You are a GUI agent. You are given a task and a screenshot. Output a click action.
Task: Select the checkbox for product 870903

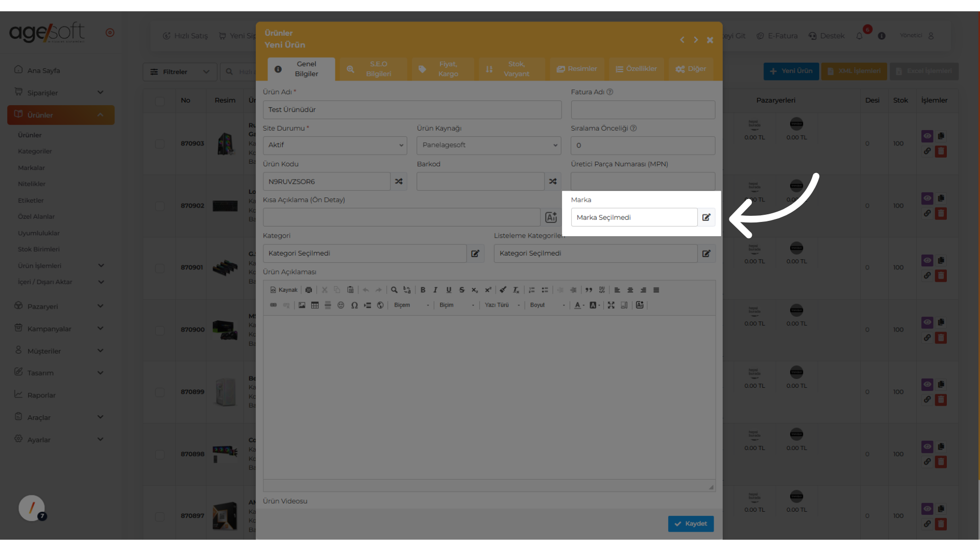[x=160, y=144]
